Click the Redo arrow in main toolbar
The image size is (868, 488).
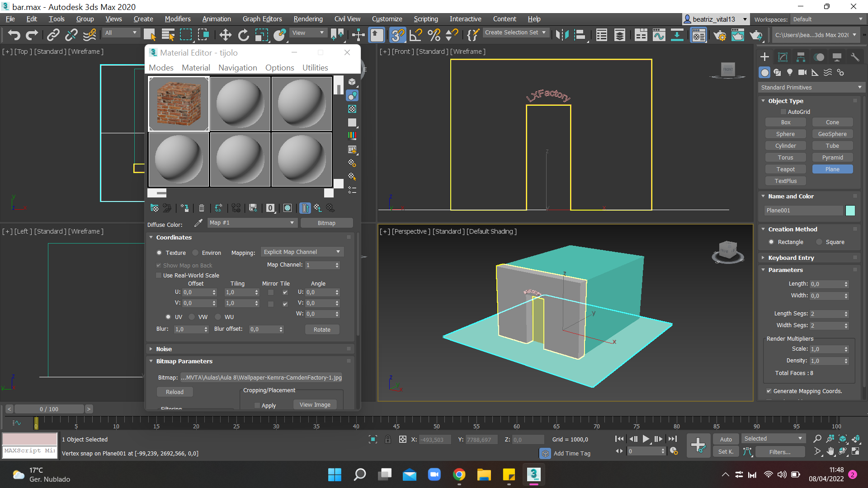coord(32,34)
